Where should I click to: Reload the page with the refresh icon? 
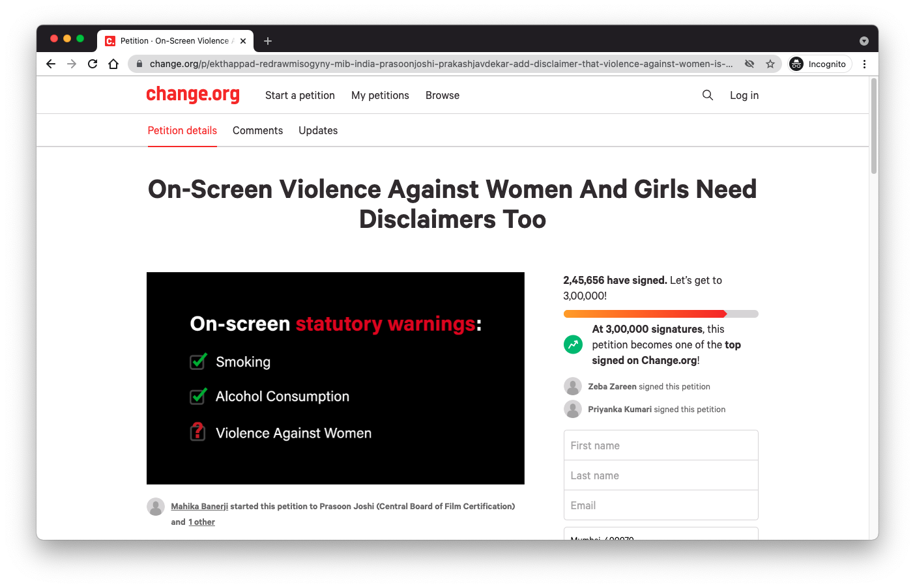coord(93,64)
